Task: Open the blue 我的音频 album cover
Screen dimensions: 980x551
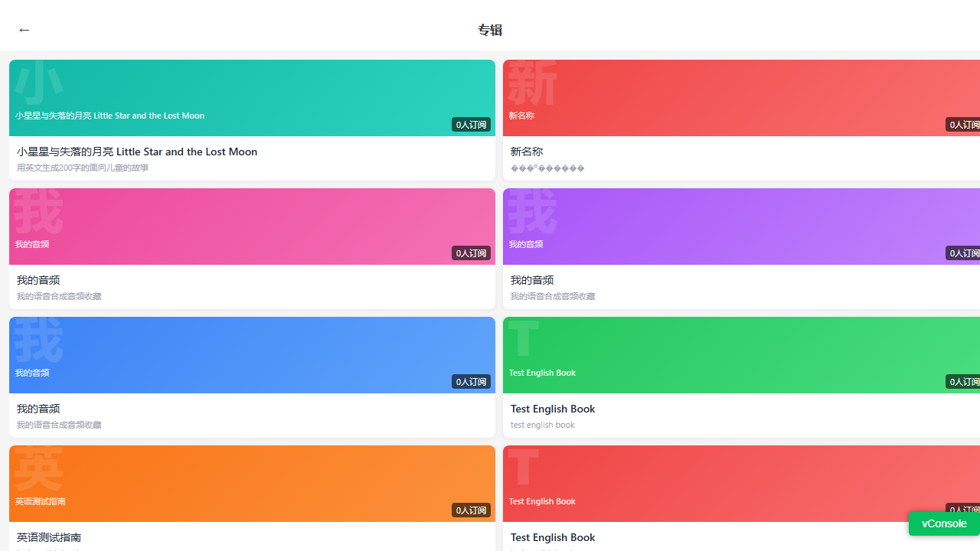Action: 252,355
